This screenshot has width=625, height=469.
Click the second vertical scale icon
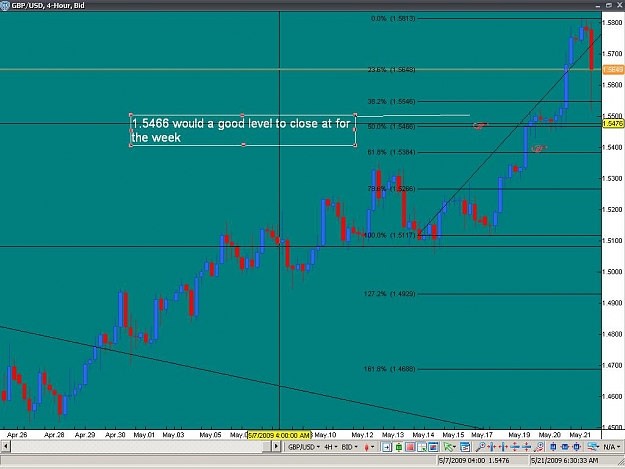coord(526,447)
